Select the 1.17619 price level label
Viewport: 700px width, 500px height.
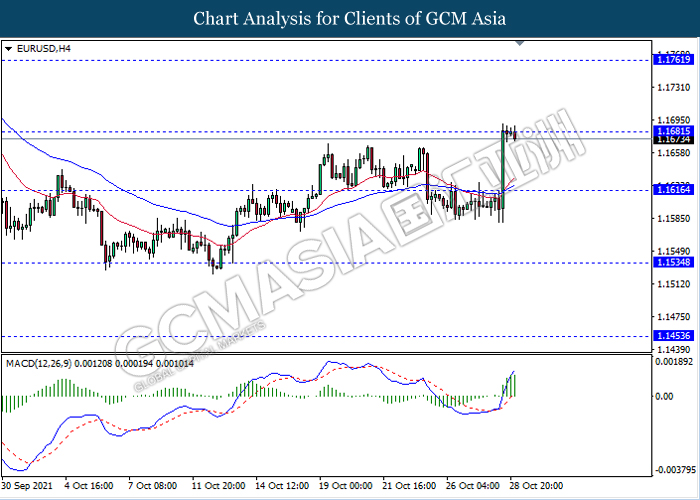click(673, 59)
